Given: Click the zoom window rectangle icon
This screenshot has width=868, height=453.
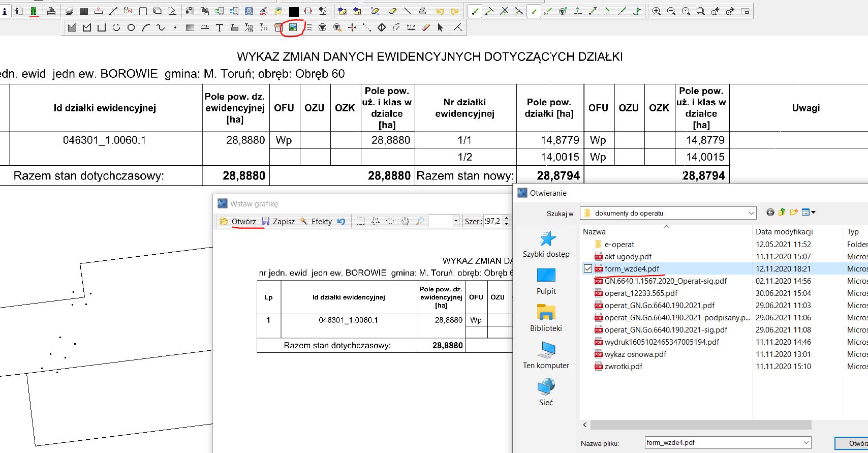Looking at the screenshot, I should click(701, 11).
